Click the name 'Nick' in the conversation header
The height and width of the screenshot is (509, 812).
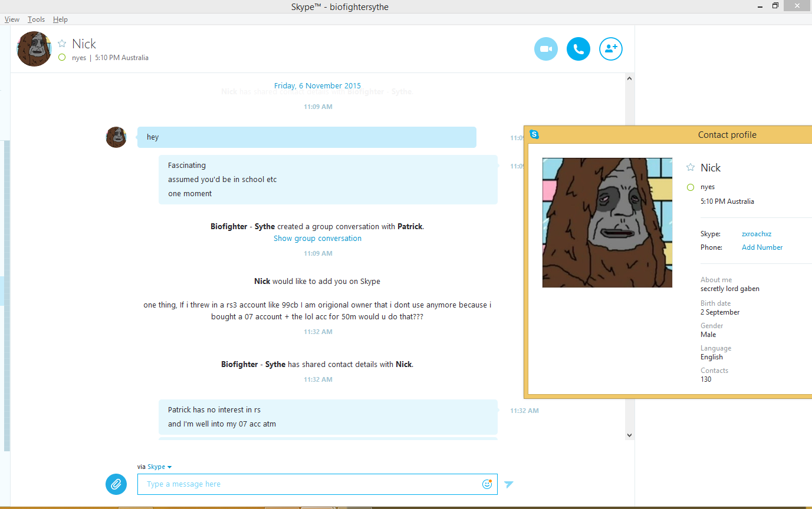tap(84, 44)
